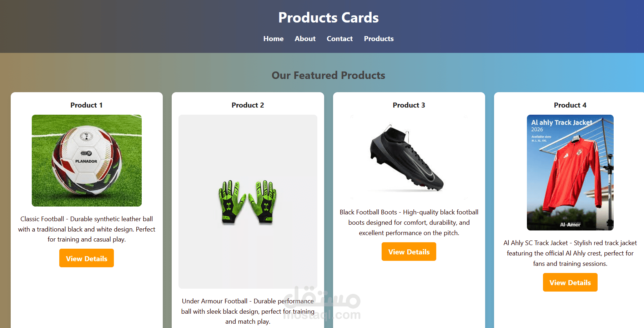This screenshot has width=644, height=328.
Task: Click the Product 4 heading text
Action: pos(570,105)
